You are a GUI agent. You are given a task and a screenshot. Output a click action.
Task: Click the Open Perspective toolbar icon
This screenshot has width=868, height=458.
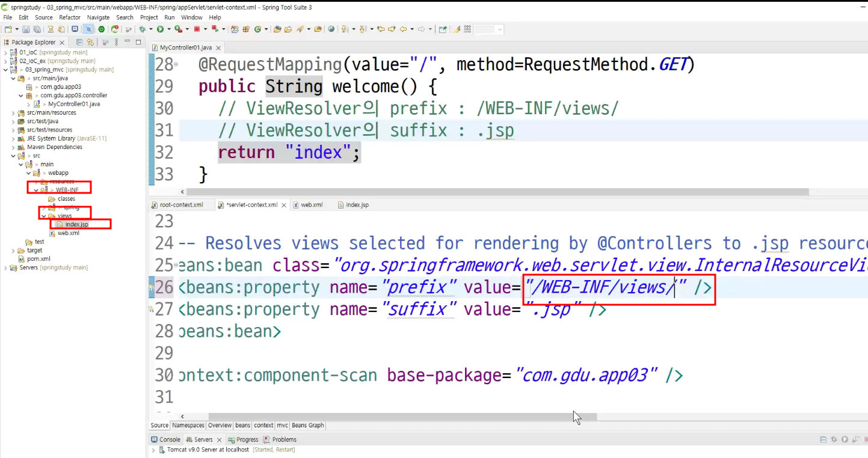443,29
